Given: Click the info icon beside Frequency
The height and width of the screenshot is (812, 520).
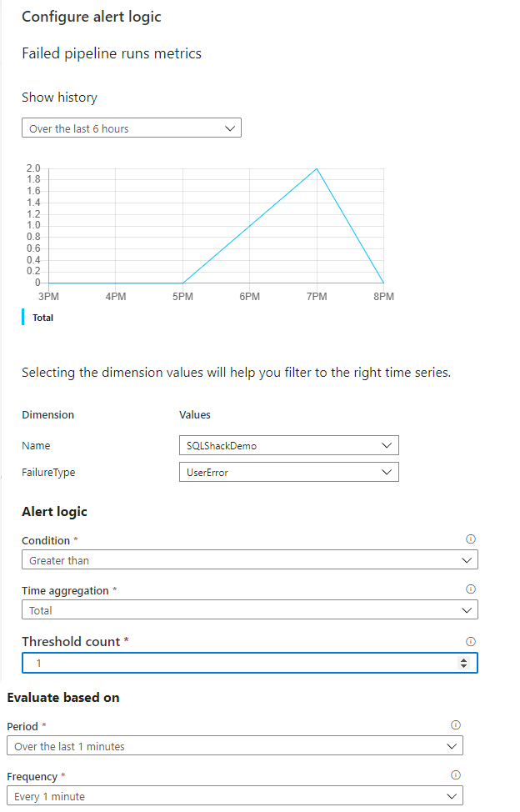Looking at the screenshot, I should (455, 775).
